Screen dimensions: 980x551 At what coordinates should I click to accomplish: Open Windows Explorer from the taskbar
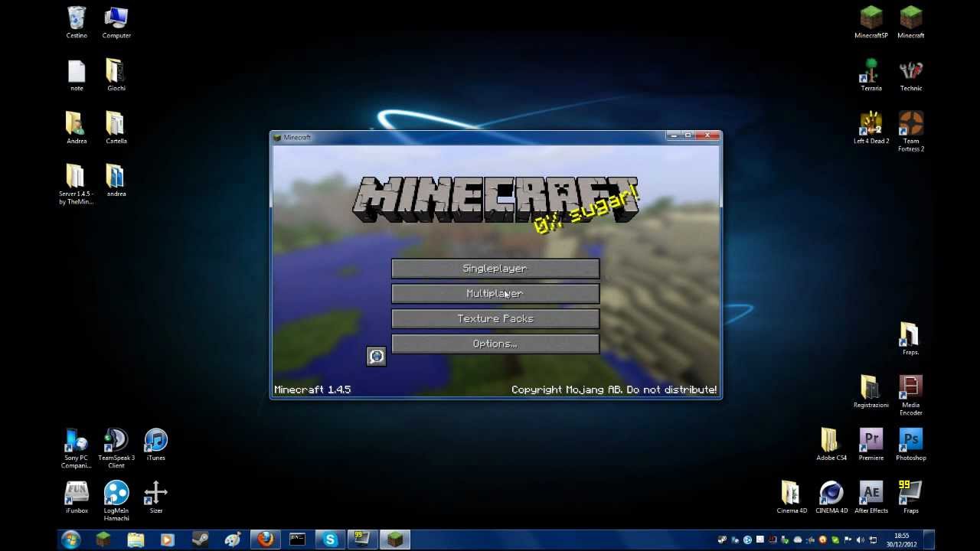(x=136, y=540)
